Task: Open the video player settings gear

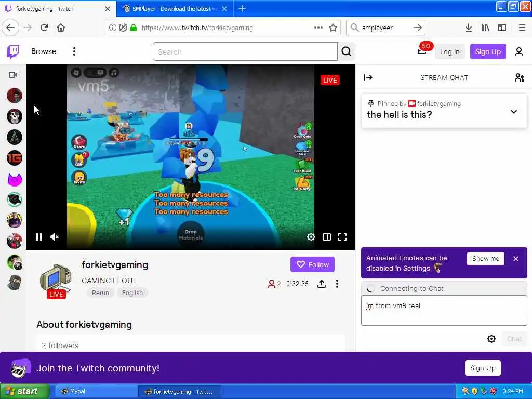Action: (311, 237)
